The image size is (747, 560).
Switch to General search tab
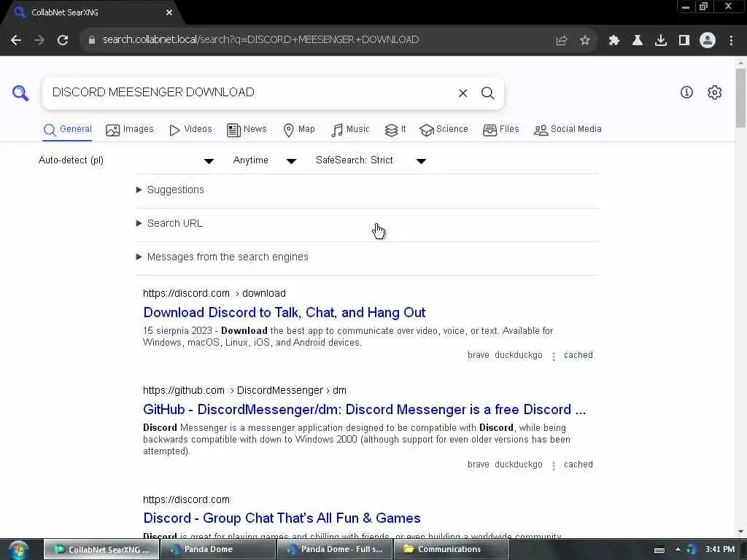[x=68, y=130]
